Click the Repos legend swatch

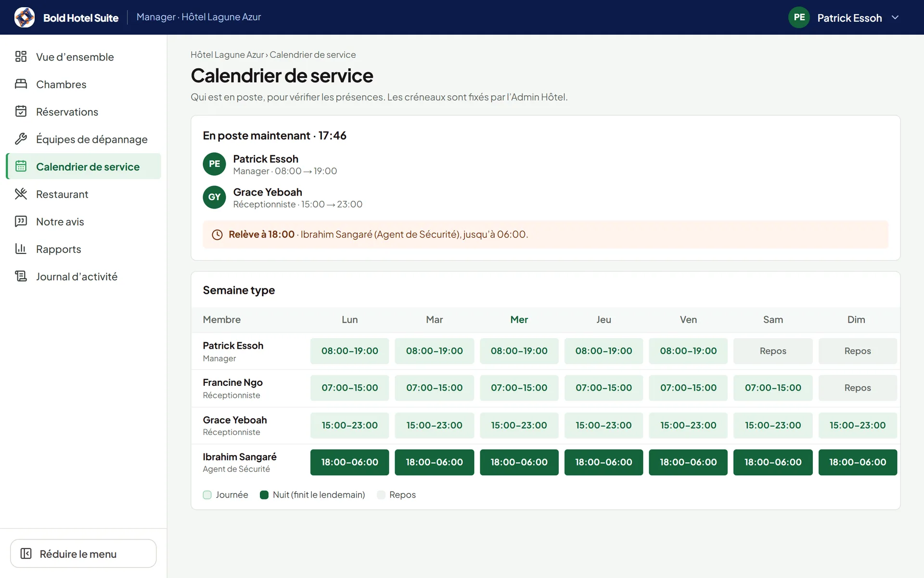[381, 495]
